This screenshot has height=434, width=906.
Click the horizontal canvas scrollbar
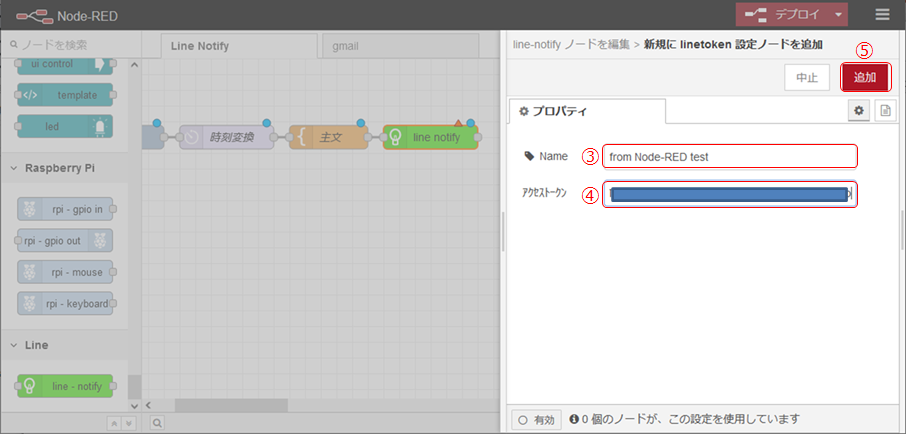click(x=230, y=405)
